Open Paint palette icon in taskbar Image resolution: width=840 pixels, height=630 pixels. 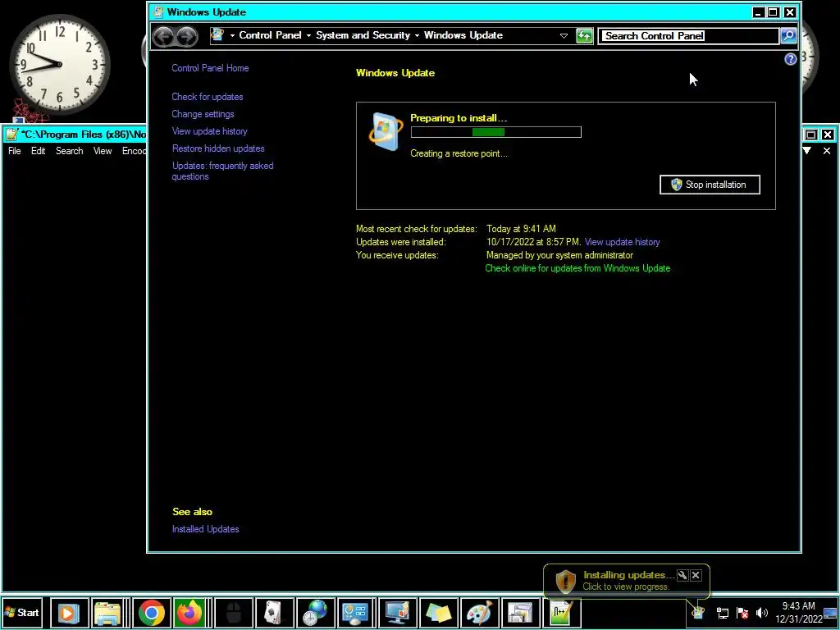click(479, 612)
